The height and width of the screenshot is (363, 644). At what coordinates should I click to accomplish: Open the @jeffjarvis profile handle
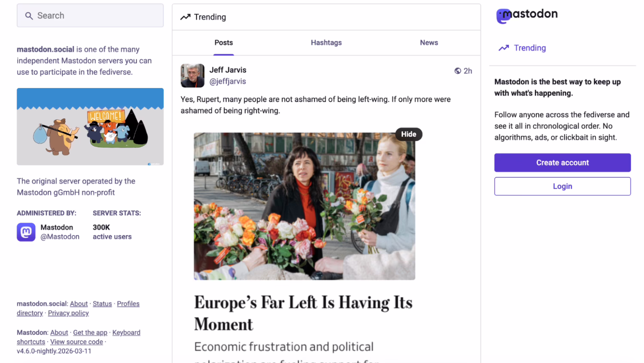tap(228, 81)
